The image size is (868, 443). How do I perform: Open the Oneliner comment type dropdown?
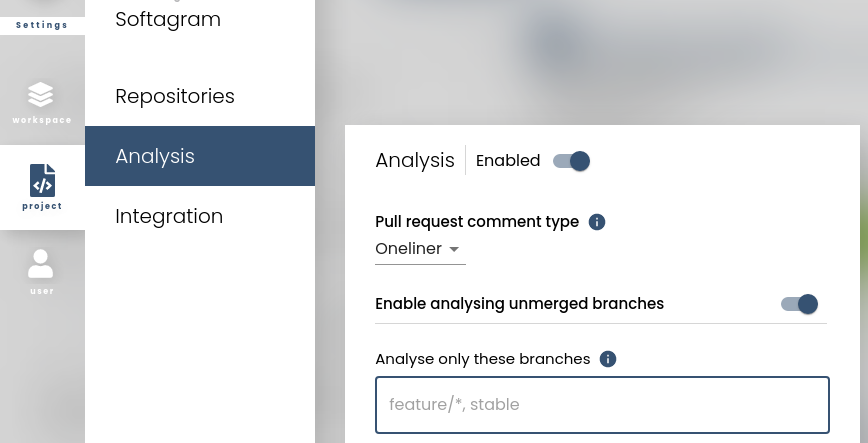coord(419,249)
